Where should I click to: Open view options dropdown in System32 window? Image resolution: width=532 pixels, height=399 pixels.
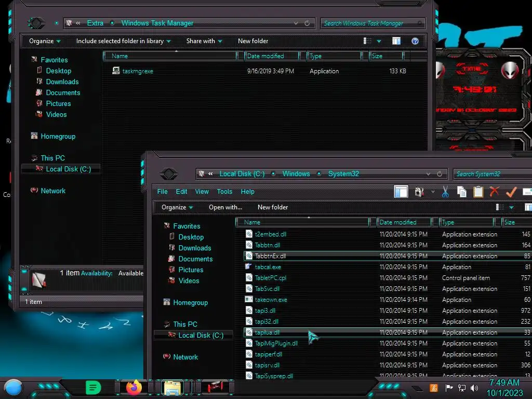(x=511, y=207)
